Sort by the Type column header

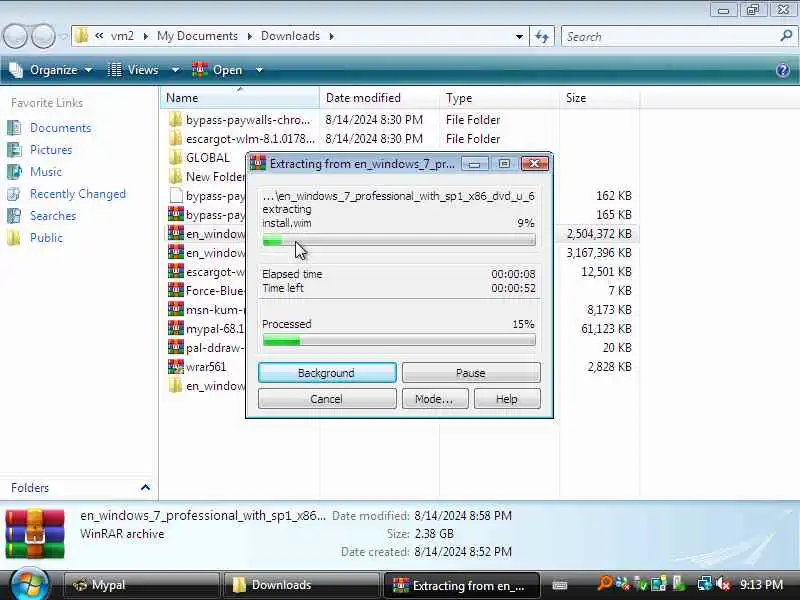tap(499, 98)
